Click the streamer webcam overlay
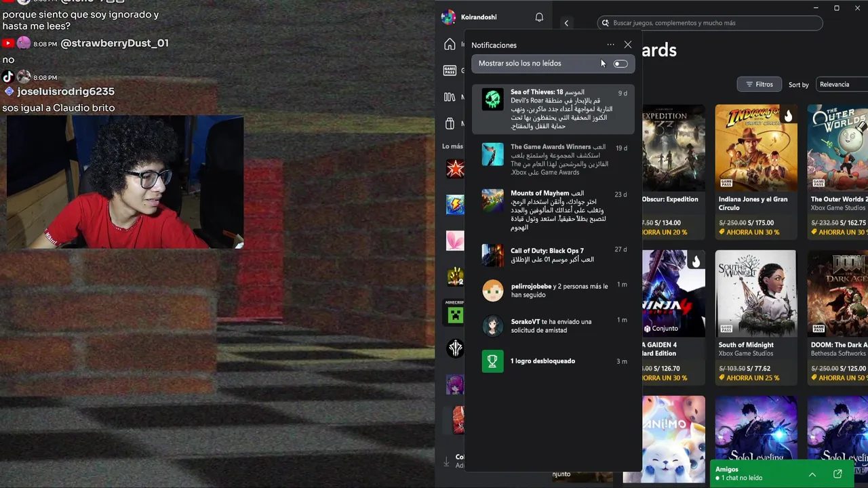 pos(125,183)
